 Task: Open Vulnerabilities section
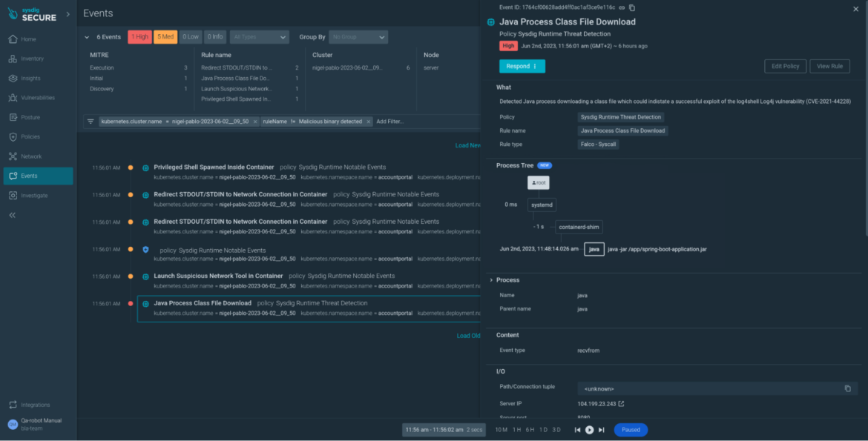tap(38, 97)
